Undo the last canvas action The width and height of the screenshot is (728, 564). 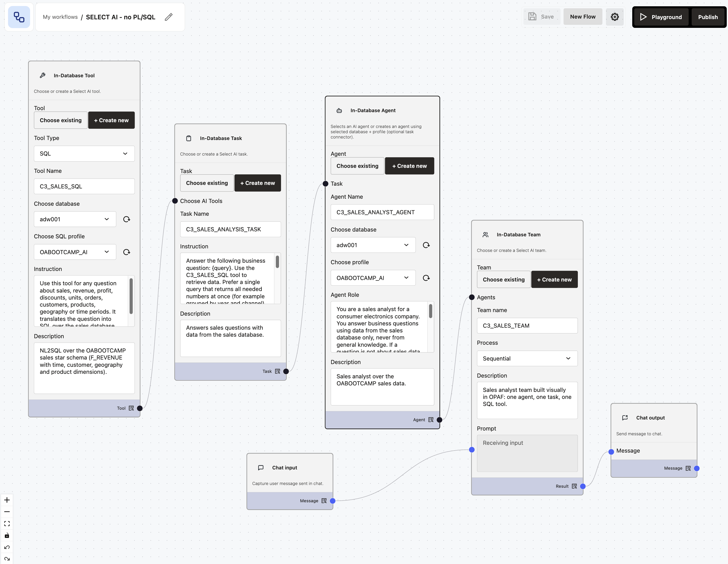[x=7, y=547]
